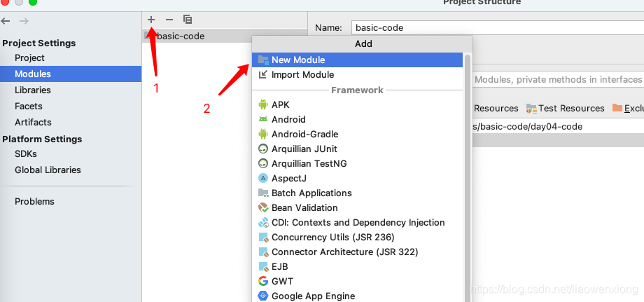Screen dimensions: 644x302
Task: Open Problems section
Action: tap(34, 201)
